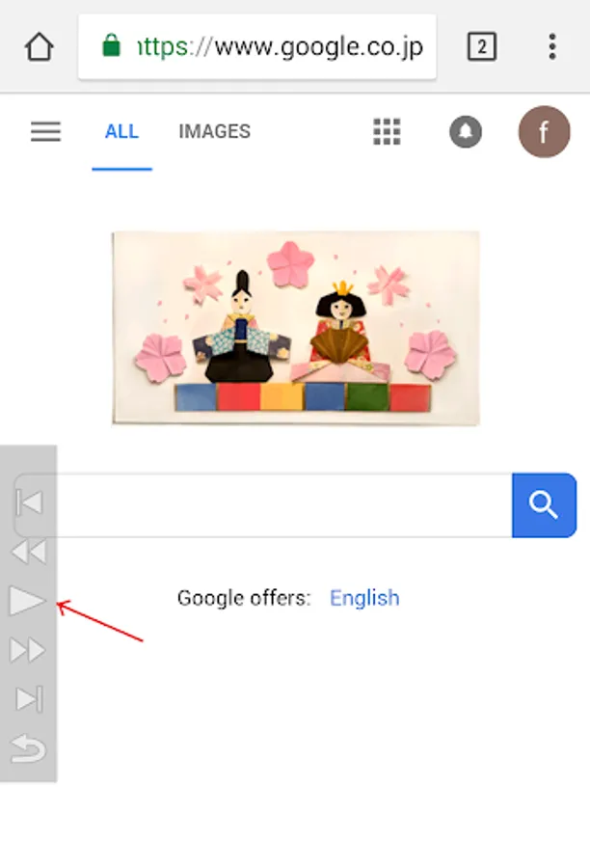Click the green padlock security icon
The width and height of the screenshot is (590, 868).
click(111, 45)
